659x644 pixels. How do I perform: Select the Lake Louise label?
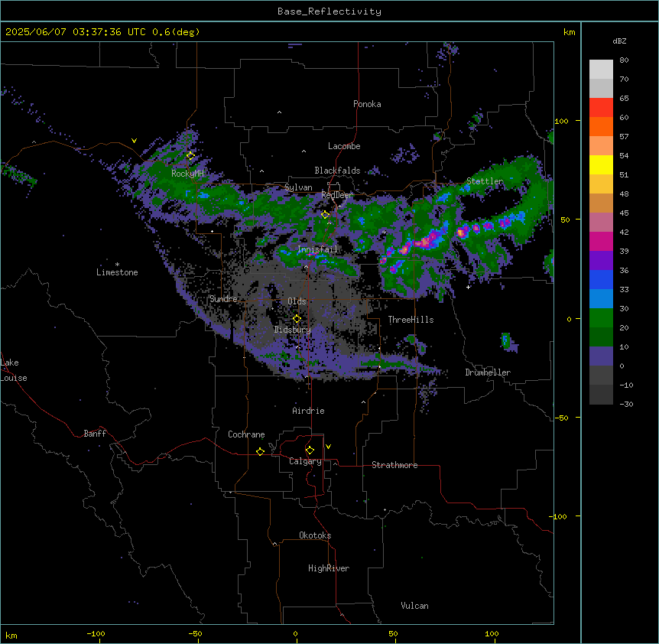click(x=14, y=370)
